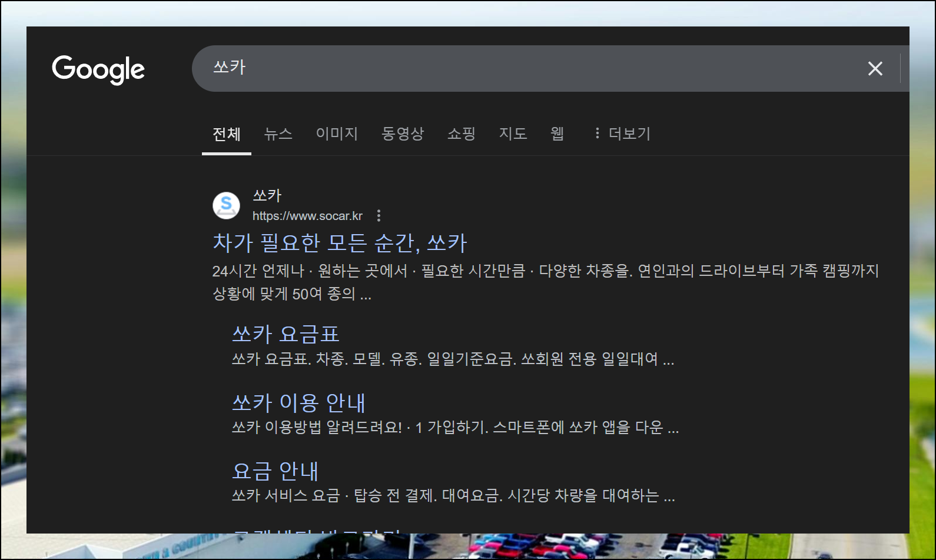Image resolution: width=936 pixels, height=560 pixels.
Task: Click the Google logo
Action: 98,69
